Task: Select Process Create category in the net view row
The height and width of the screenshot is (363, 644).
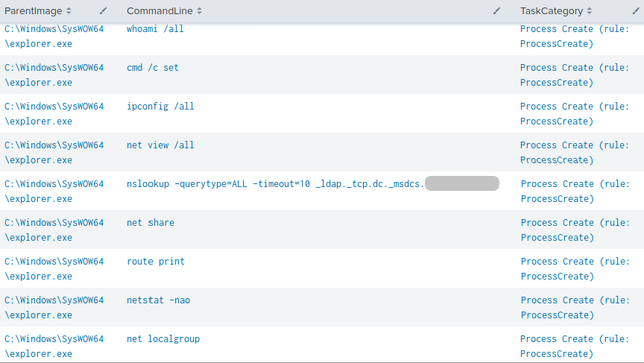Action: (x=575, y=152)
